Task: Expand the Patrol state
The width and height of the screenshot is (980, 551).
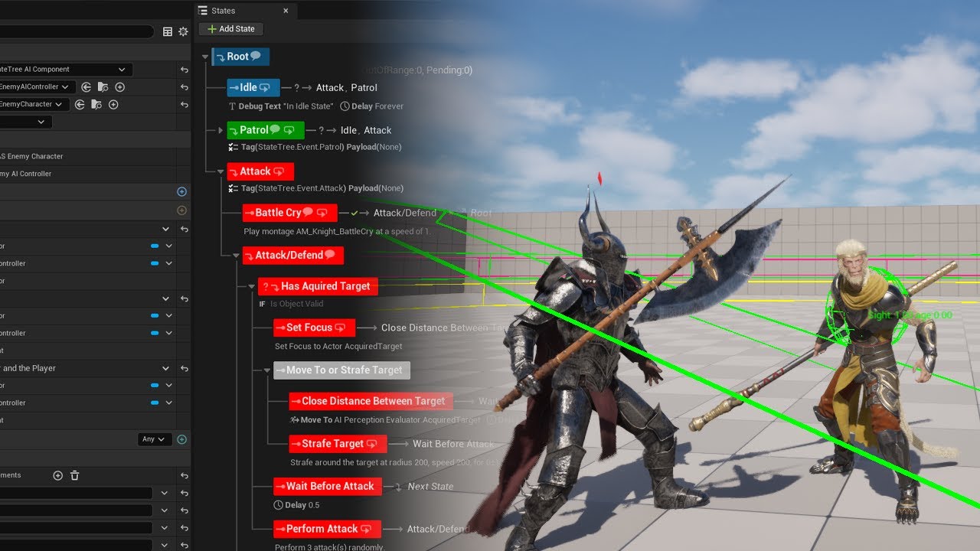Action: [220, 130]
